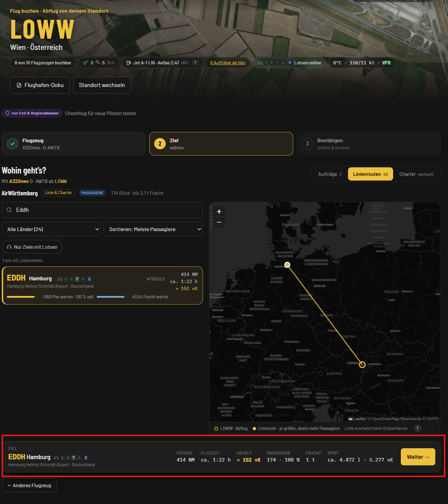This screenshot has width=448, height=504.
Task: Switch to the Aufträge tab
Action: pos(330,174)
